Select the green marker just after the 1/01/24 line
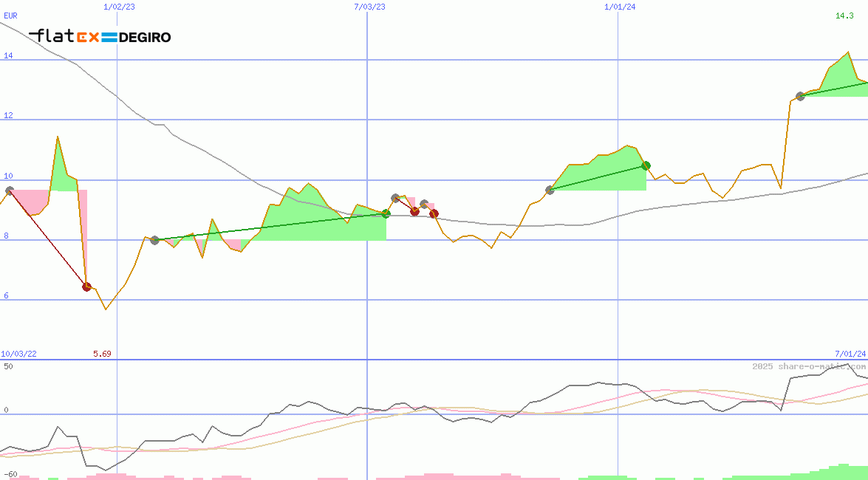Viewport: 868px width, 480px height. 646,165
